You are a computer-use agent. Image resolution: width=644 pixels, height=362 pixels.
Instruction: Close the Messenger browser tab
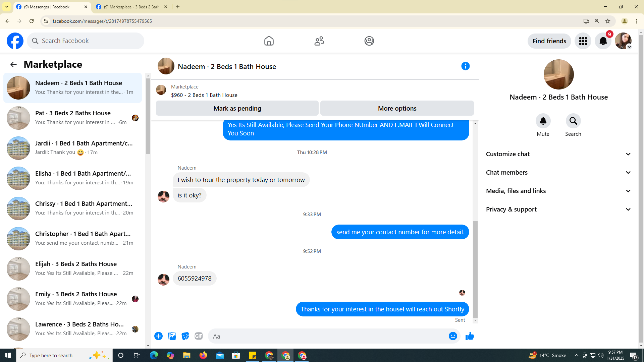pyautogui.click(x=86, y=7)
